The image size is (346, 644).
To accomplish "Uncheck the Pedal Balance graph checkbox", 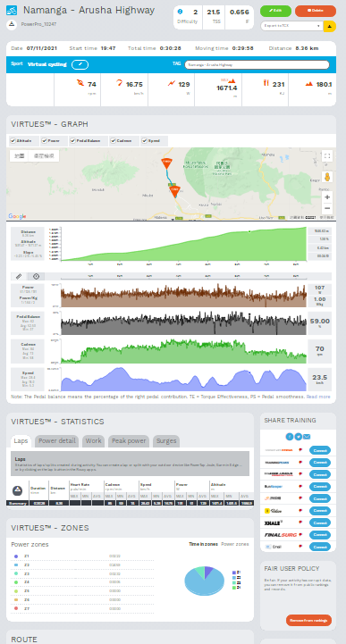I will pos(72,141).
